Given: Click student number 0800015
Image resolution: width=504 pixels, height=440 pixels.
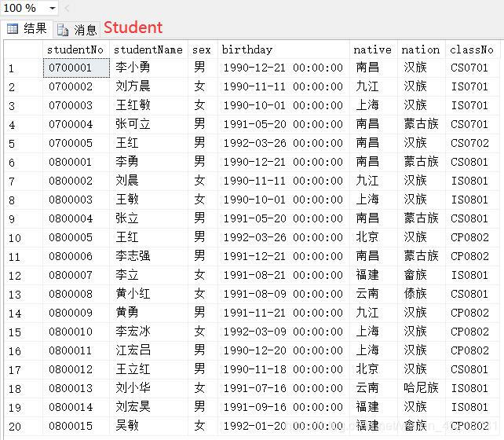Looking at the screenshot, I should click(71, 426).
